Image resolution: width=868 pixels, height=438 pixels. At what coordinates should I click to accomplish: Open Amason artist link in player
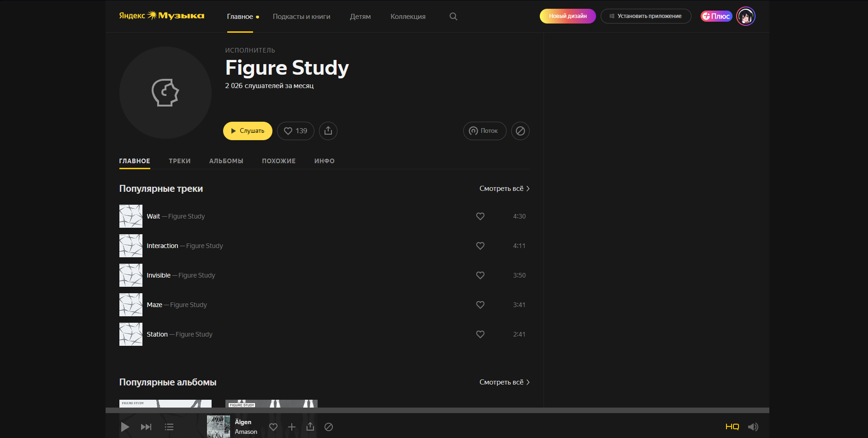click(x=246, y=432)
